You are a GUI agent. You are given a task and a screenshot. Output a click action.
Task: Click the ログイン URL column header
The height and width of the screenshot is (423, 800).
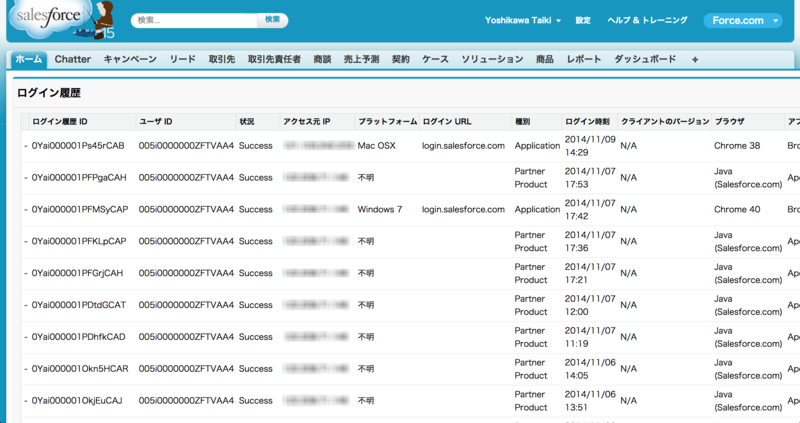[447, 121]
